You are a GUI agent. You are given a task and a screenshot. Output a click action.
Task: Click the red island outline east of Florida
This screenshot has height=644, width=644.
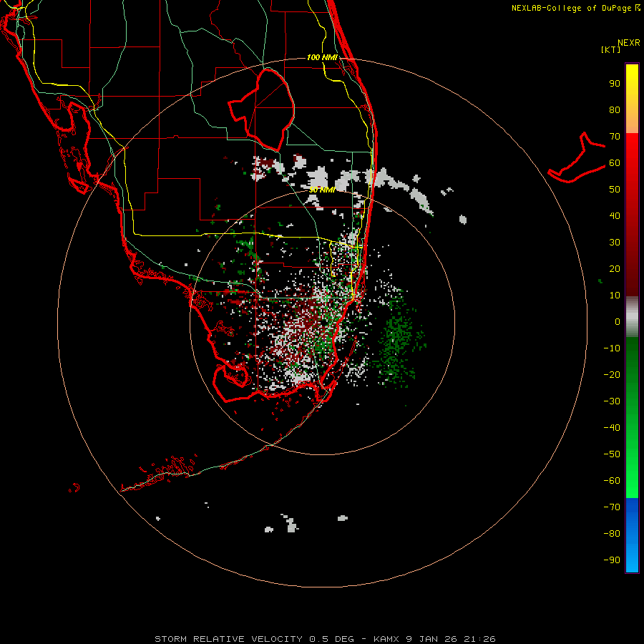577,159
